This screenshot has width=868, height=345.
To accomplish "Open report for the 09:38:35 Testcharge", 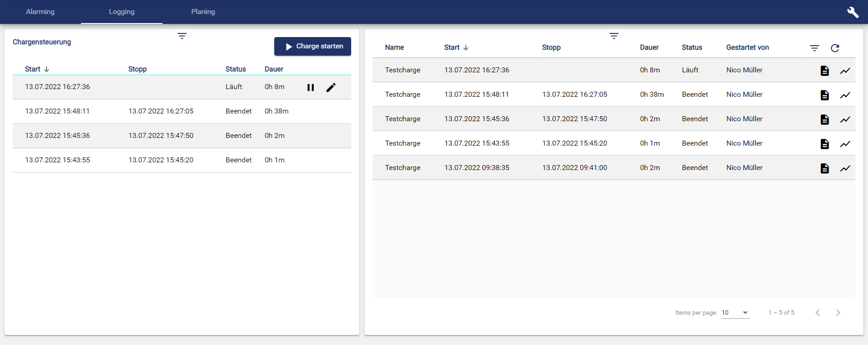I will [x=825, y=168].
